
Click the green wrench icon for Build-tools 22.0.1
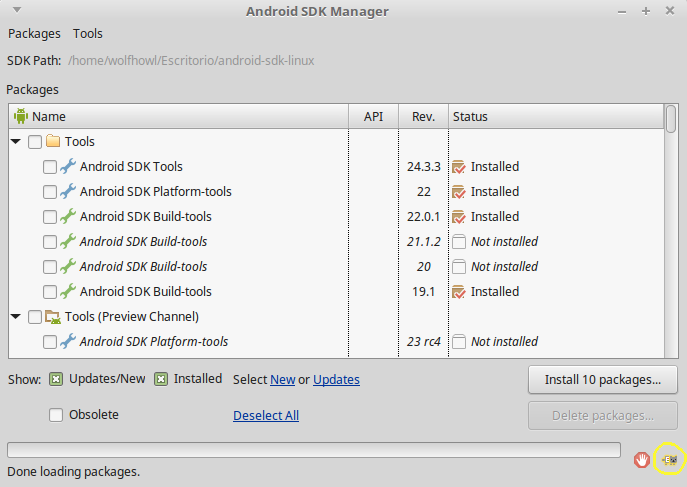[68, 216]
